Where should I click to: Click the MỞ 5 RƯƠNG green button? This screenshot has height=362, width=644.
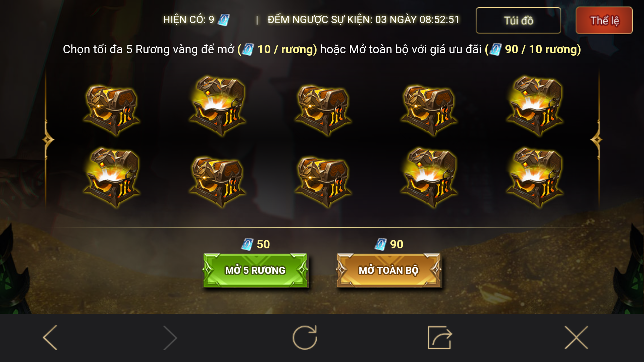pos(256,270)
